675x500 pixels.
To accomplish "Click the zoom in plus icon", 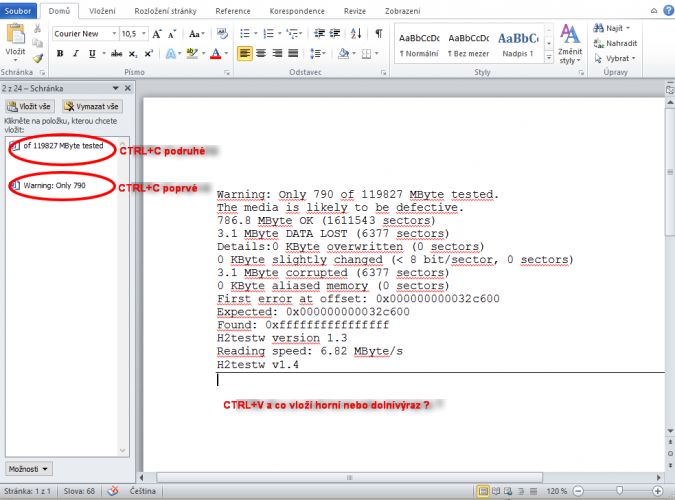I will point(657,491).
